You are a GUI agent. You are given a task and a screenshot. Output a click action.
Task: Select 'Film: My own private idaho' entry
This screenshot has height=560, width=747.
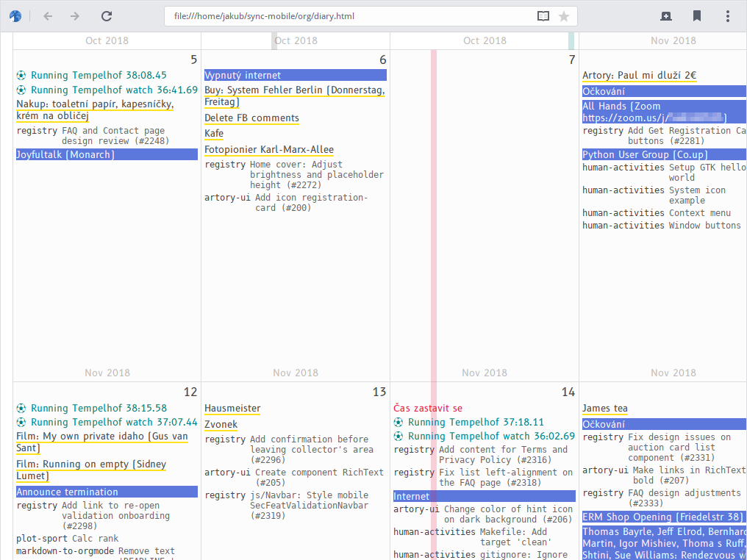tap(102, 442)
